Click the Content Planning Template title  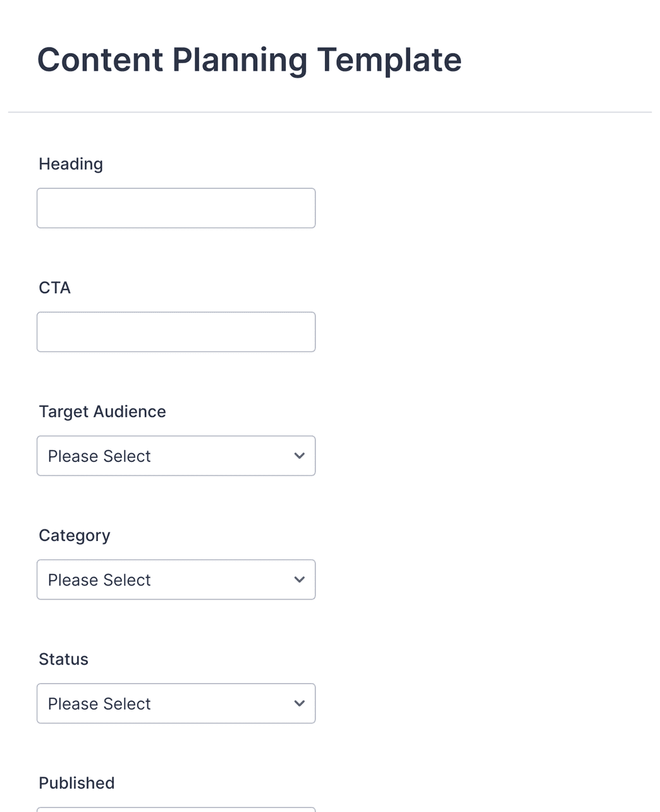pos(250,59)
